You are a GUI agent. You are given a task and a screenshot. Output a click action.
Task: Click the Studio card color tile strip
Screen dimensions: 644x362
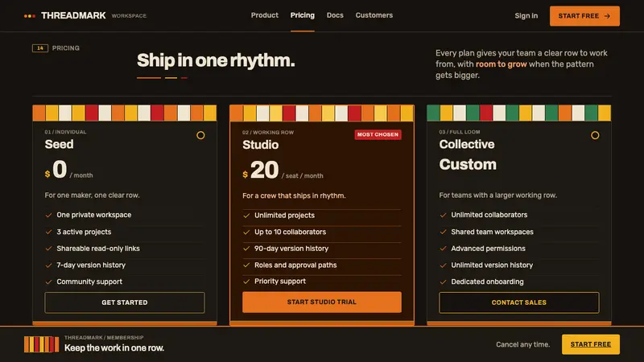tap(321, 113)
